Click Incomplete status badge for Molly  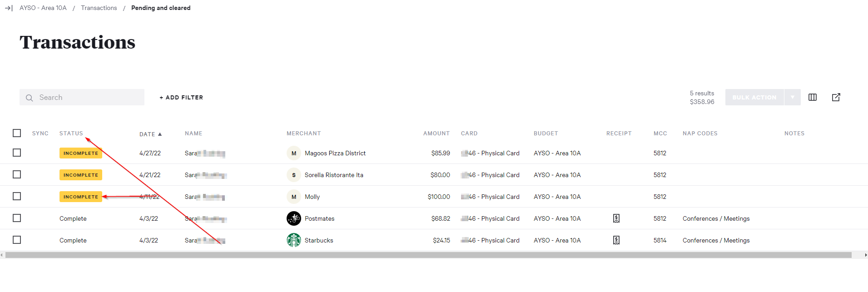point(80,197)
